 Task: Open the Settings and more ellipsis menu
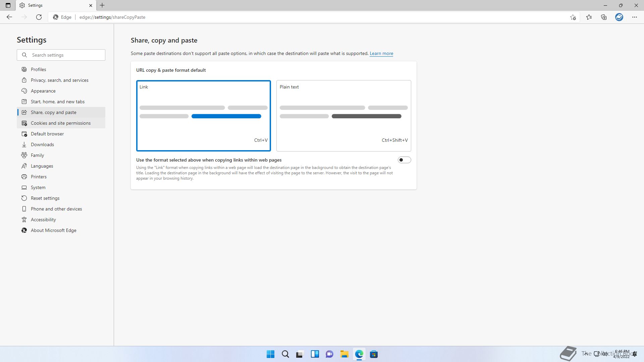pyautogui.click(x=634, y=17)
